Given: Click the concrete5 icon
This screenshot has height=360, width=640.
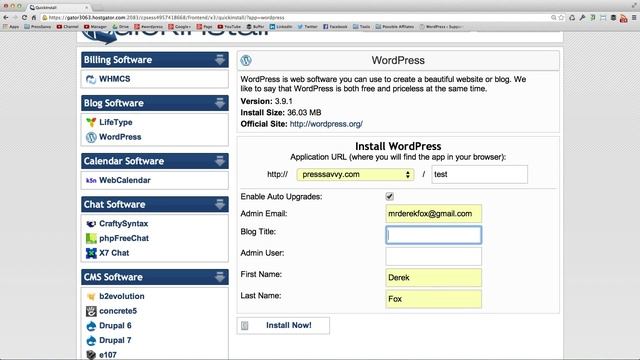Looking at the screenshot, I should click(91, 311).
